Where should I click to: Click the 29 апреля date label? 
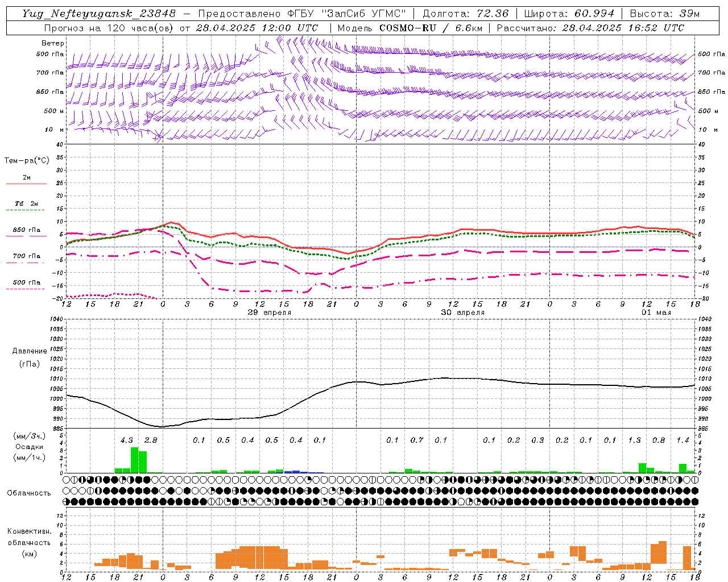tap(269, 313)
